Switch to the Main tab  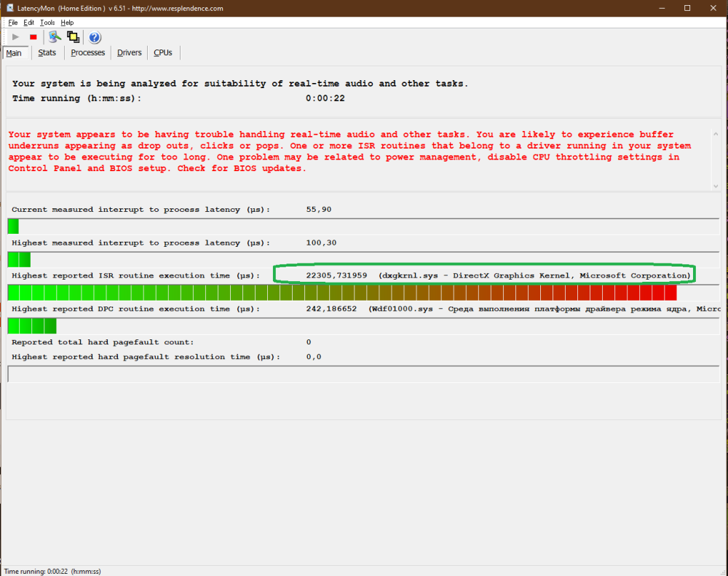pos(14,53)
